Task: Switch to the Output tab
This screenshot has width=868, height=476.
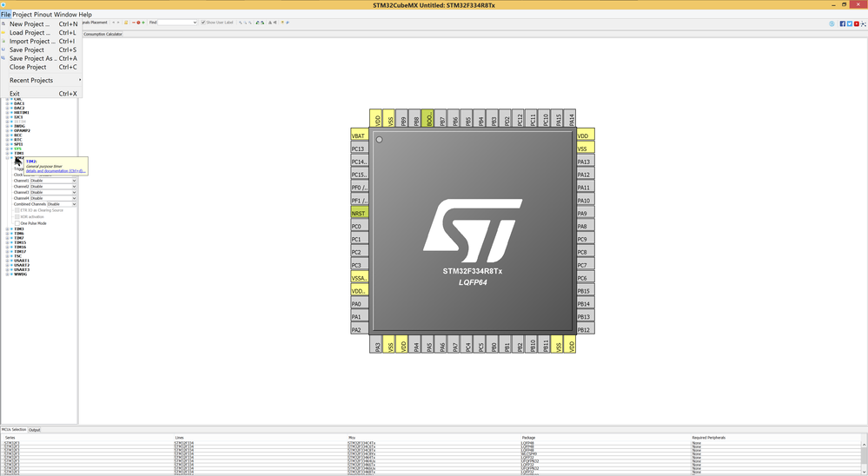Action: pyautogui.click(x=35, y=430)
